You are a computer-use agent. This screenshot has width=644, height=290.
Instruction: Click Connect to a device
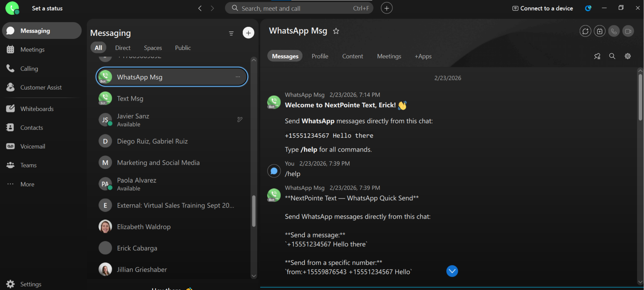click(543, 8)
